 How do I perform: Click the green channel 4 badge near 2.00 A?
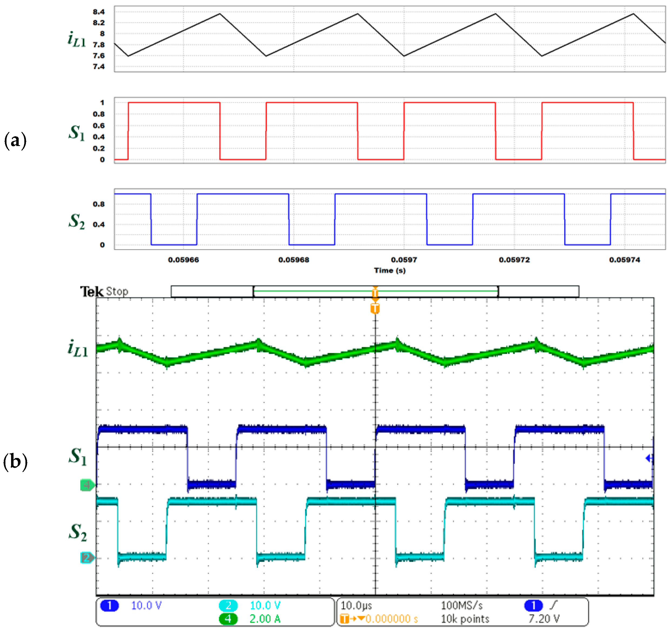pos(228,619)
